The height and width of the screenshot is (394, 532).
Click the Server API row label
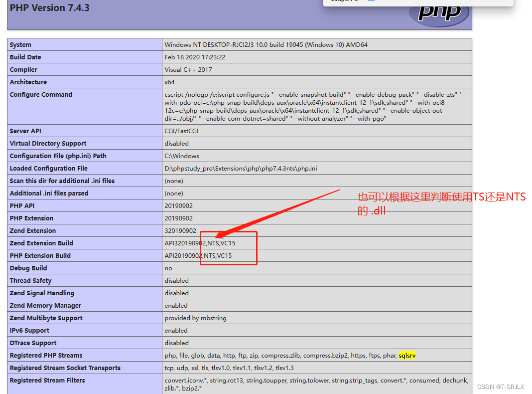(x=25, y=131)
